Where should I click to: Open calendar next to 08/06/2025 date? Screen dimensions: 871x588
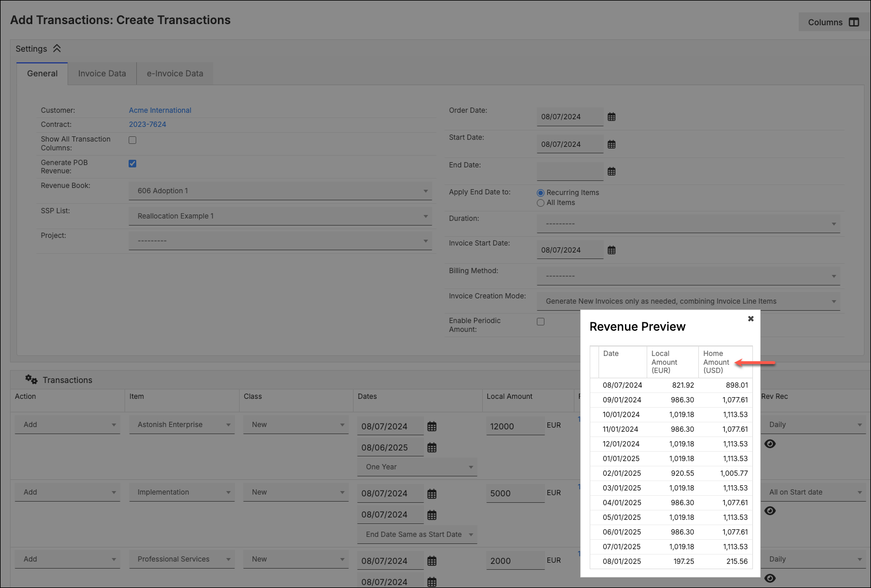[432, 448]
